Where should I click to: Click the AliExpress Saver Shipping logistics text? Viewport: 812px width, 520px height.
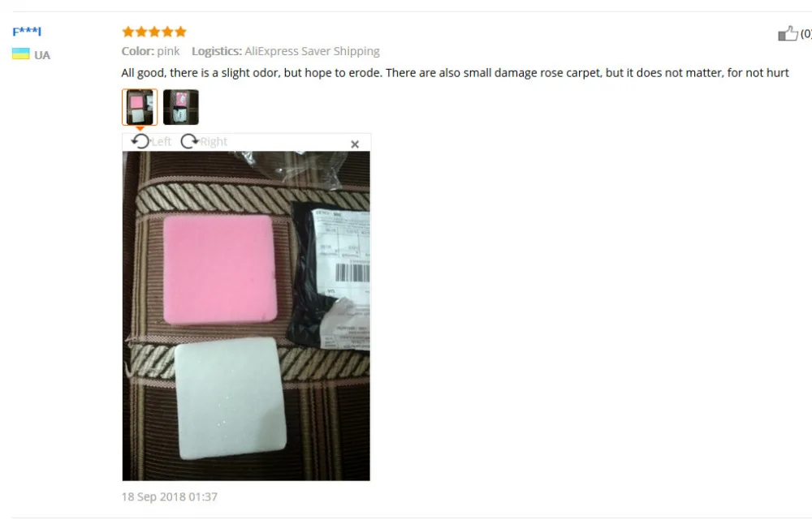313,51
